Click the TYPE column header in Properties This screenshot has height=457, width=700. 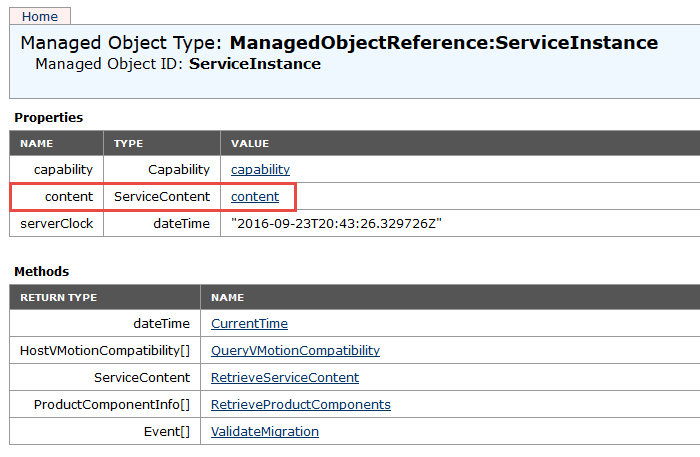click(x=128, y=143)
